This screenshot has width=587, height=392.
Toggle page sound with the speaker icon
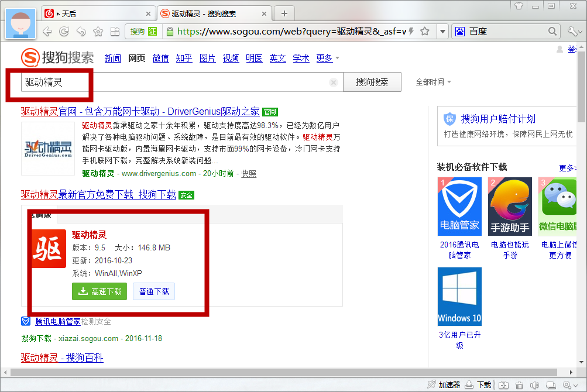[x=534, y=384]
